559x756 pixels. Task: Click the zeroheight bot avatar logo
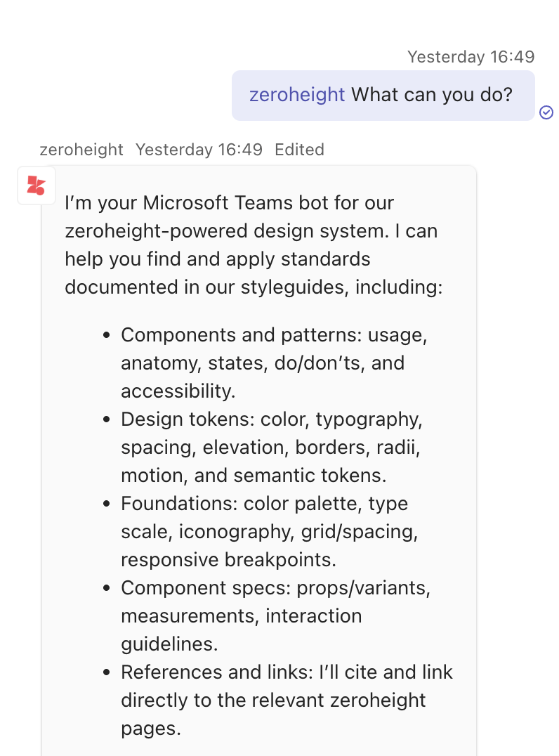point(36,185)
